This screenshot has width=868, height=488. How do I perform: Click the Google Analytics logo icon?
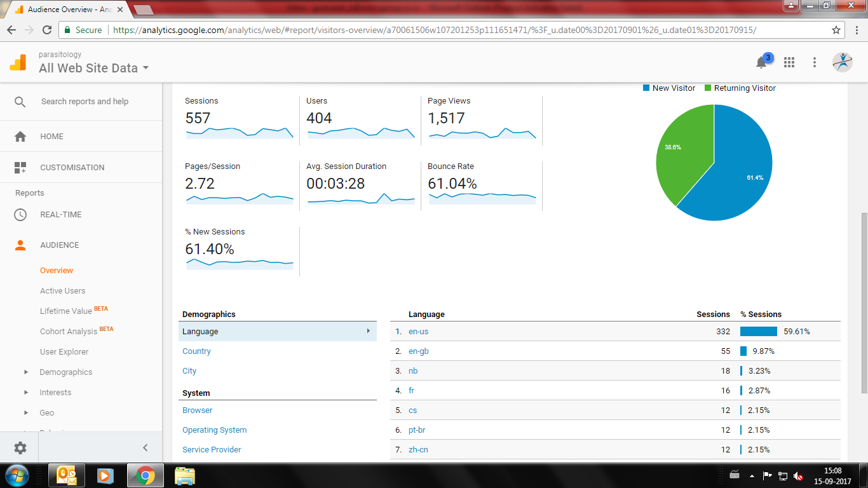click(x=18, y=62)
